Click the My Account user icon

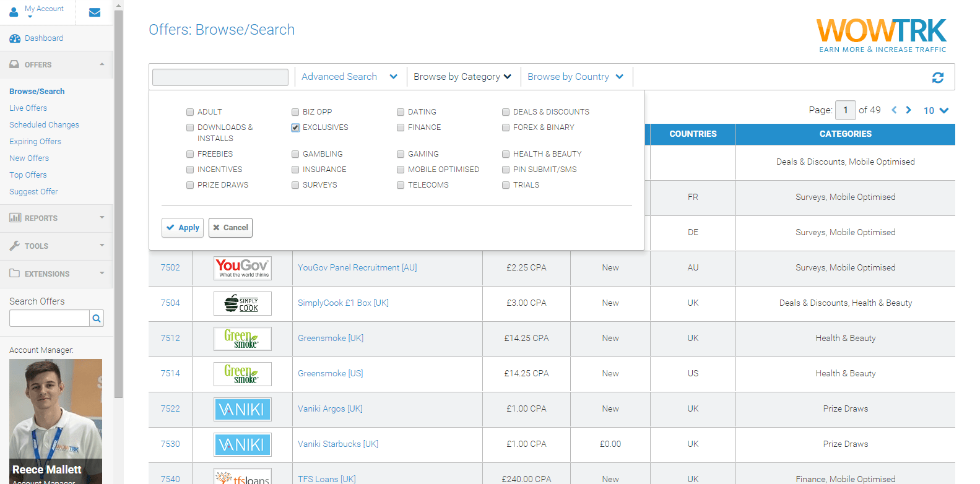14,12
